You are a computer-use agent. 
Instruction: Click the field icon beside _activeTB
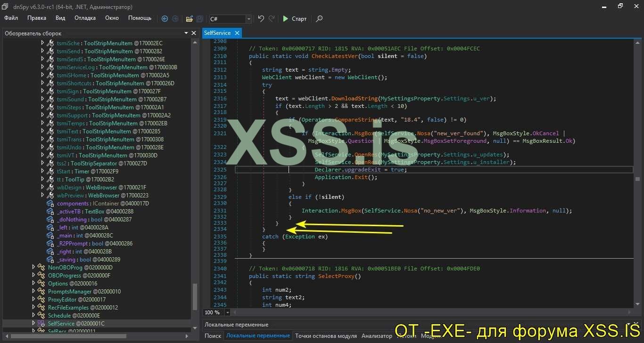[50, 212]
